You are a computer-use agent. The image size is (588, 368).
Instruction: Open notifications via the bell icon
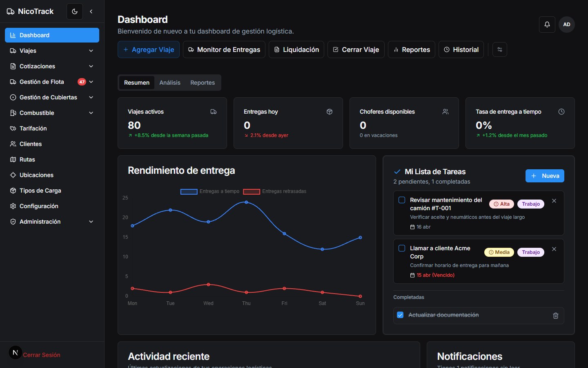tap(547, 25)
